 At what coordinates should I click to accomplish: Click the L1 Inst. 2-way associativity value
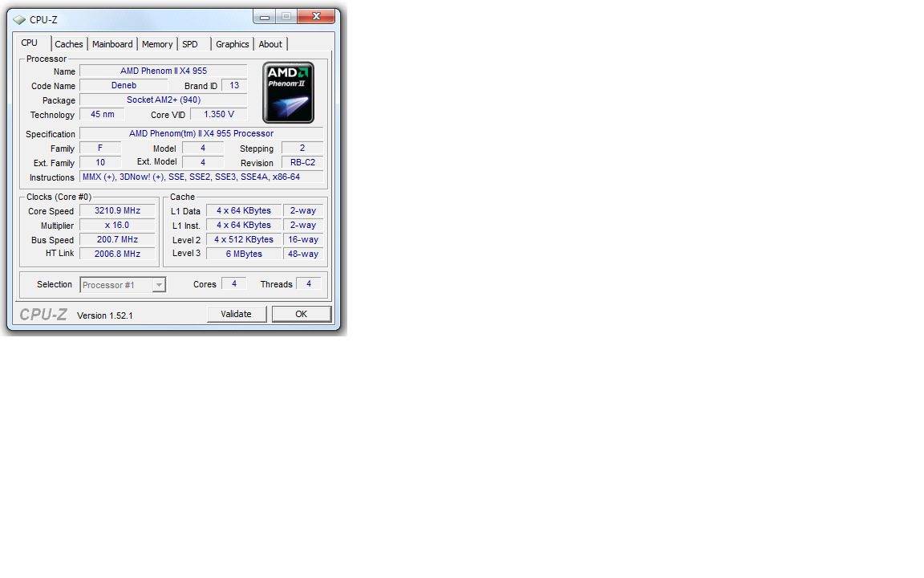pos(303,226)
